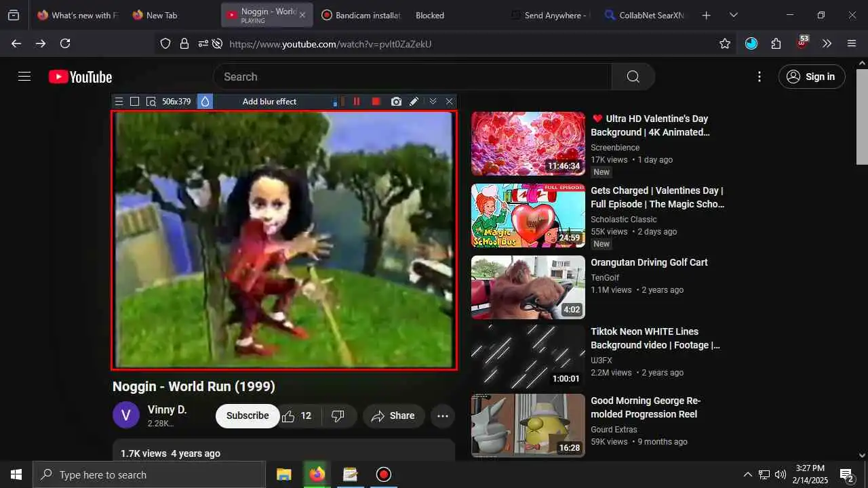Image resolution: width=868 pixels, height=488 pixels.
Task: Click the page vertical scrollbar
Action: click(862, 115)
